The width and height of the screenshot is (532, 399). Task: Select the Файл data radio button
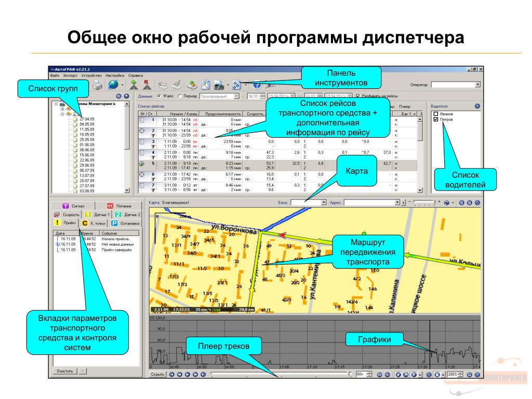click(159, 96)
